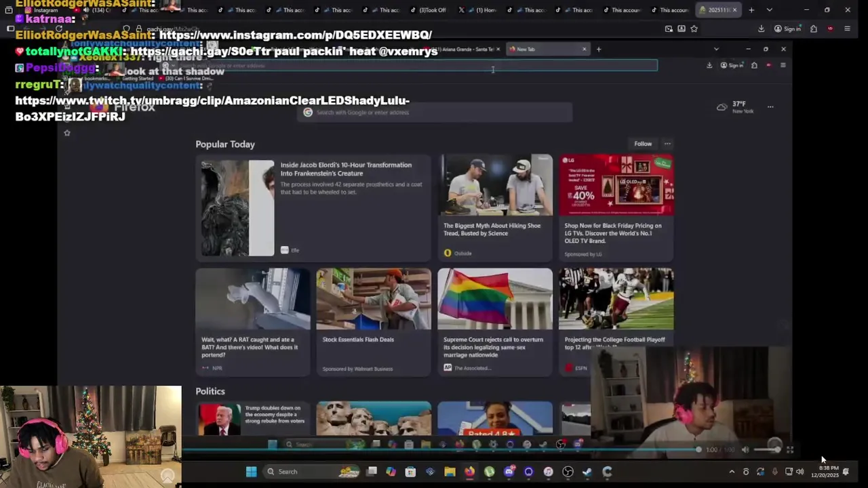
Task: Open weather widget more options
Action: (x=770, y=107)
